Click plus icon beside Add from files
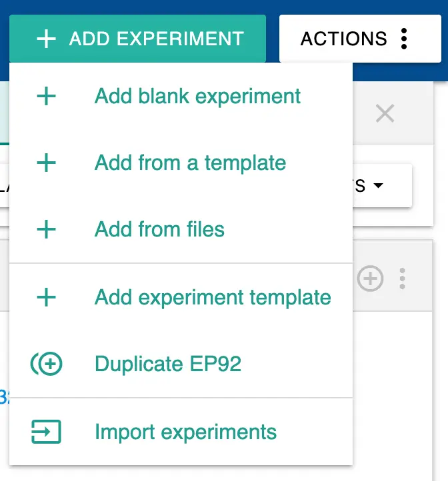 tap(46, 230)
